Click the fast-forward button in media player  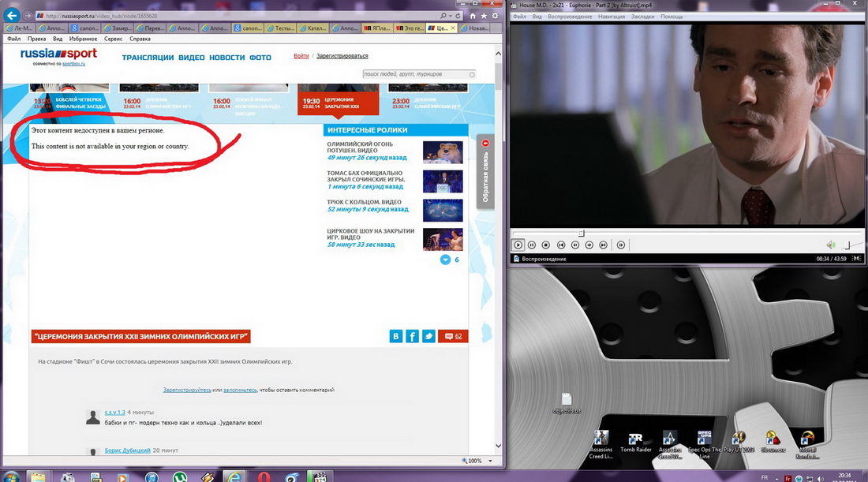589,245
